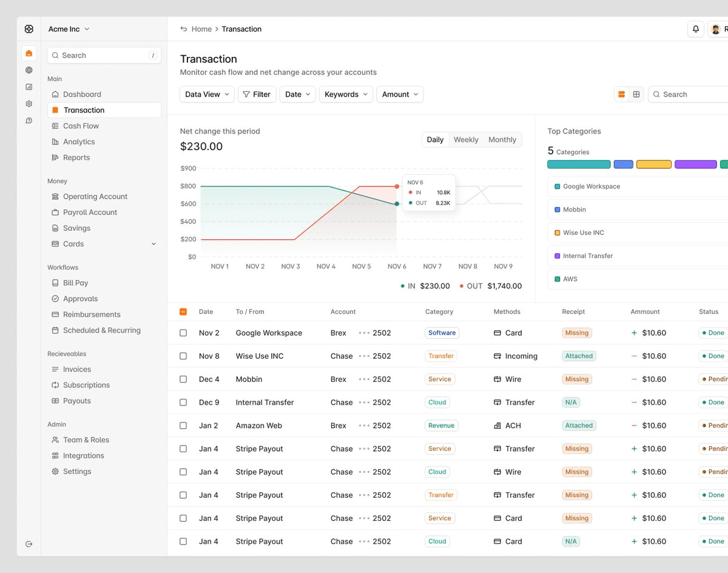Click the NOV 6 data point on the orange line
This screenshot has height=573, width=728.
pos(397,186)
